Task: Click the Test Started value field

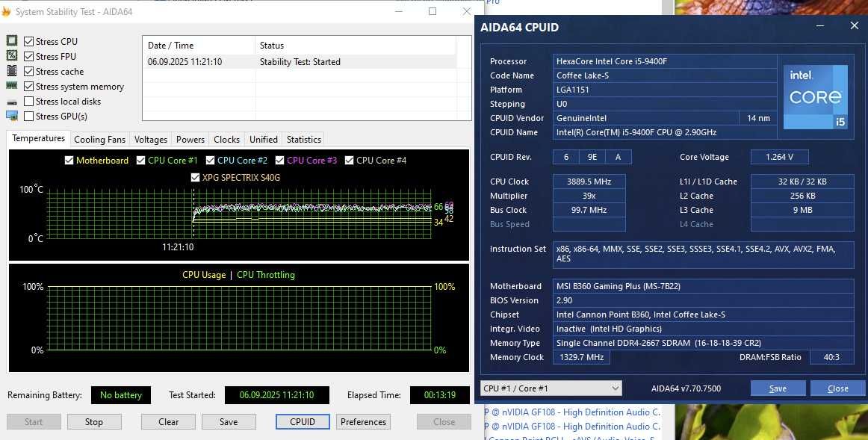Action: (277, 395)
